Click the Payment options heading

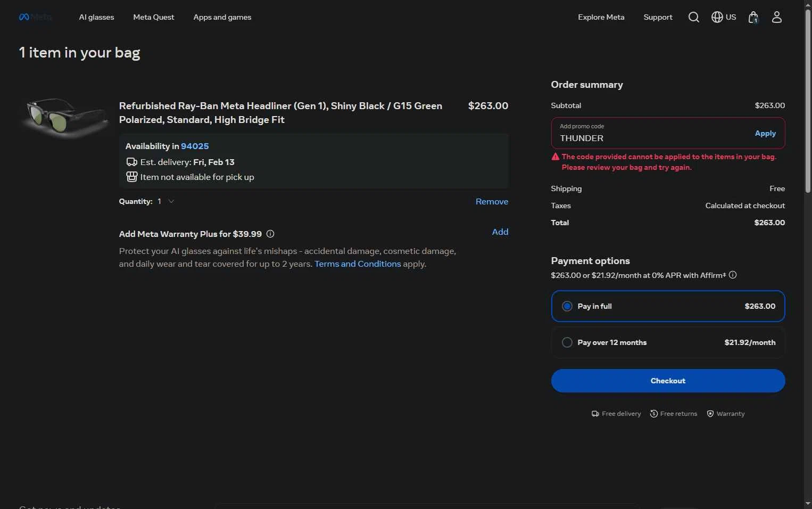click(590, 261)
